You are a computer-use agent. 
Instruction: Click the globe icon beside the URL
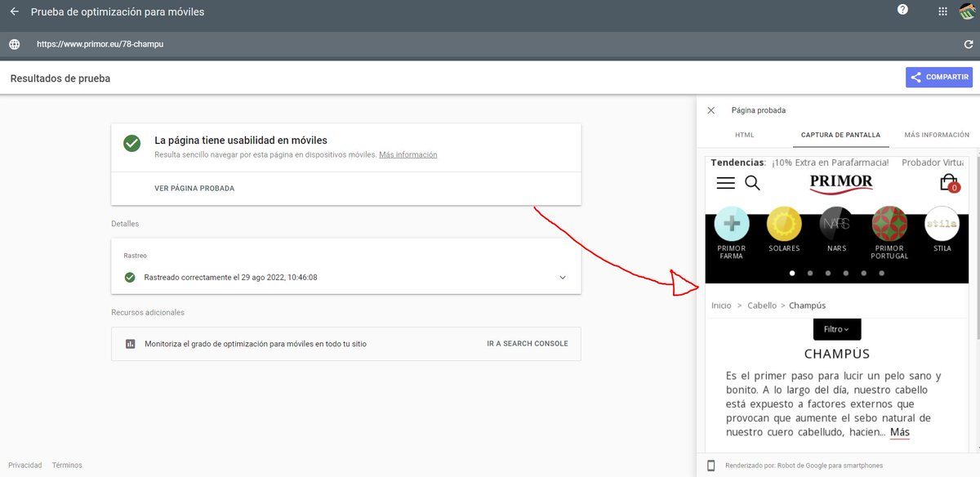point(14,44)
